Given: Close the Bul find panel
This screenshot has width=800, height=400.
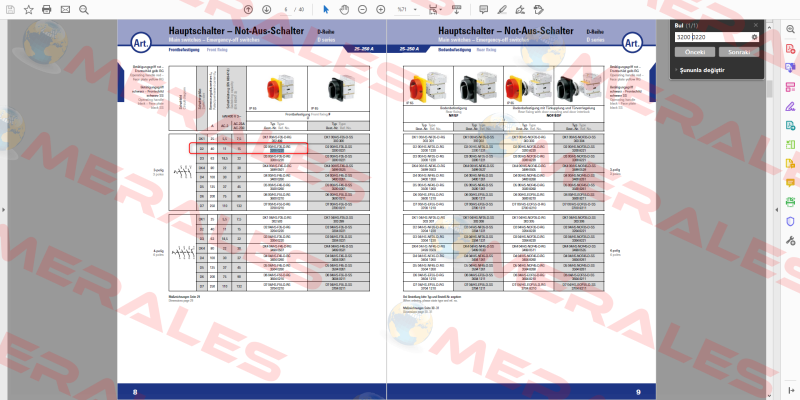Looking at the screenshot, I should tap(756, 25).
